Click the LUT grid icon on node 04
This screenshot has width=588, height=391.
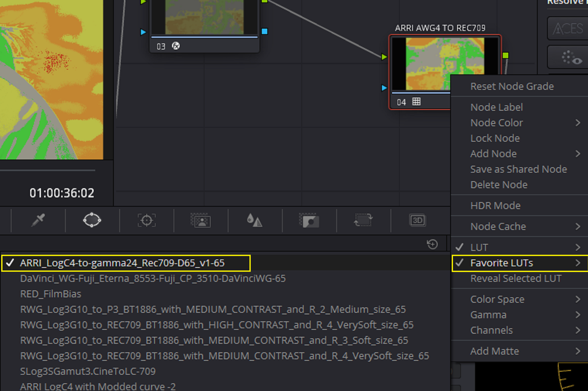[x=416, y=102]
